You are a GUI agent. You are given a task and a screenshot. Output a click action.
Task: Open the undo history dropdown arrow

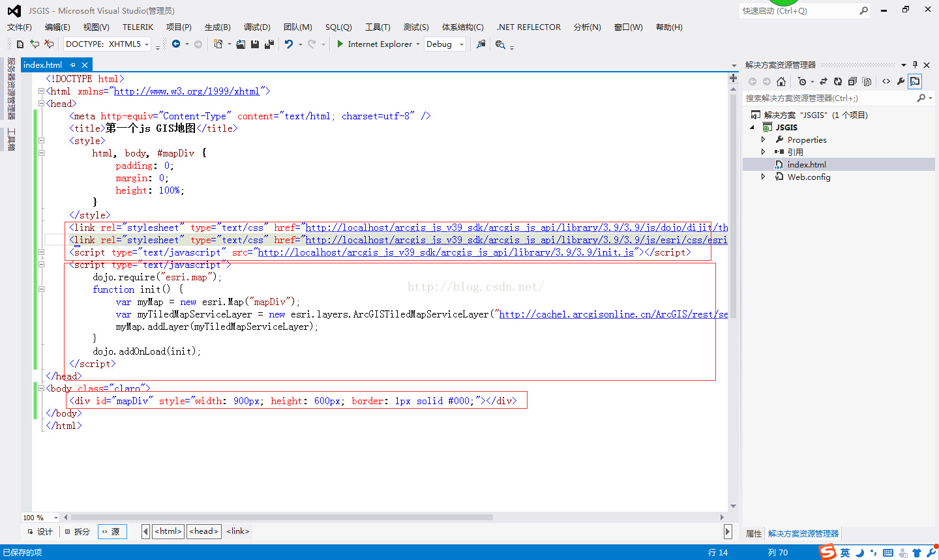coord(301,44)
